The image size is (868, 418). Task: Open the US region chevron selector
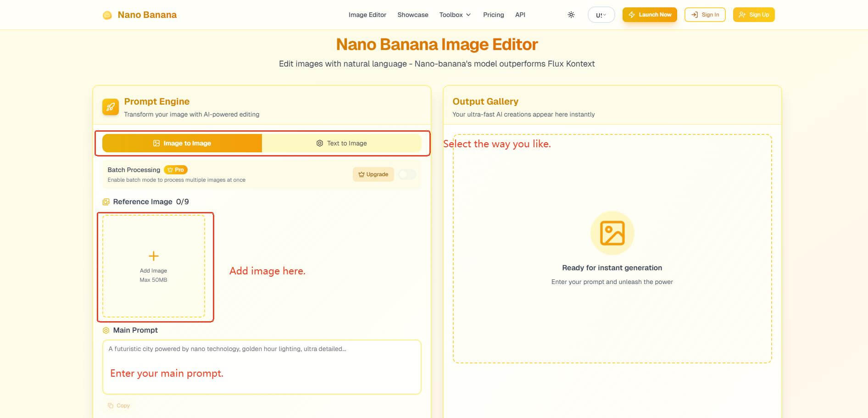coord(606,14)
